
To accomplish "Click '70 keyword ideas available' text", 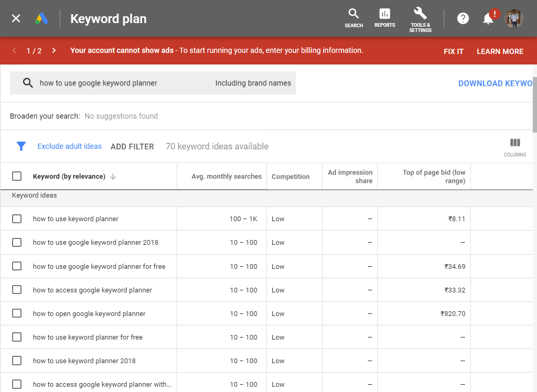I will tap(217, 147).
